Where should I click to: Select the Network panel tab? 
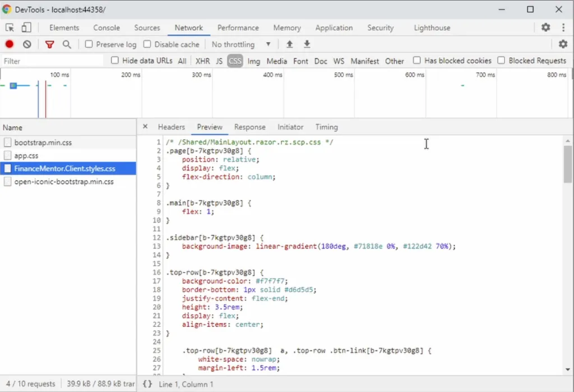point(188,28)
